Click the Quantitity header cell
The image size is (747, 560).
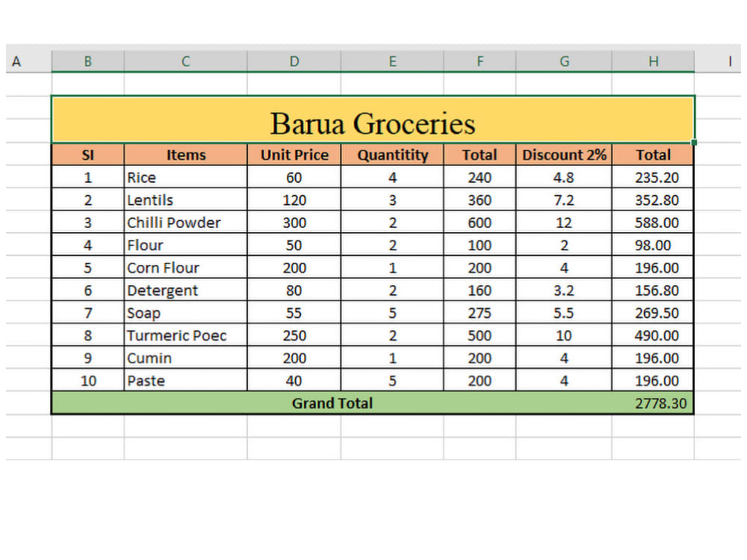pos(392,155)
